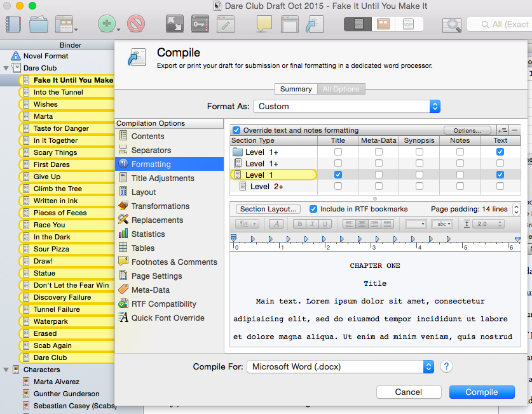Open the Layout compilation option
Viewport: 532px width, 414px height.
tap(144, 192)
